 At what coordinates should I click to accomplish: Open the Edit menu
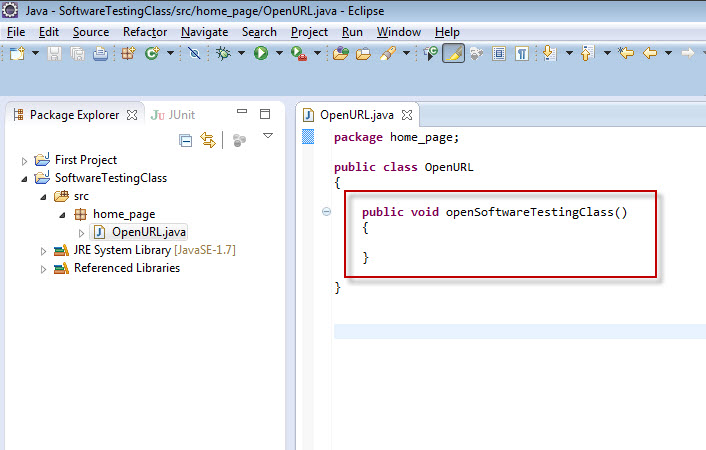49,32
